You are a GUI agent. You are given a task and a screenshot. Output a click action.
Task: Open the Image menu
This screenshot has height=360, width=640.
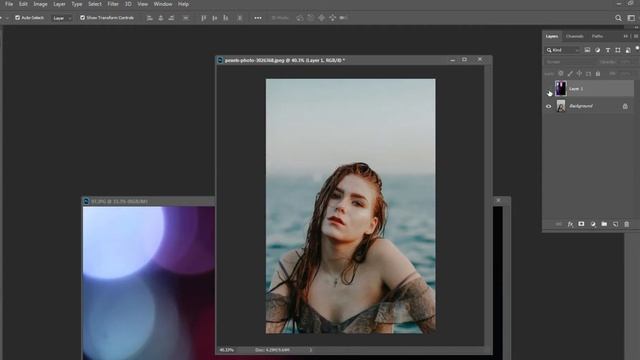40,4
